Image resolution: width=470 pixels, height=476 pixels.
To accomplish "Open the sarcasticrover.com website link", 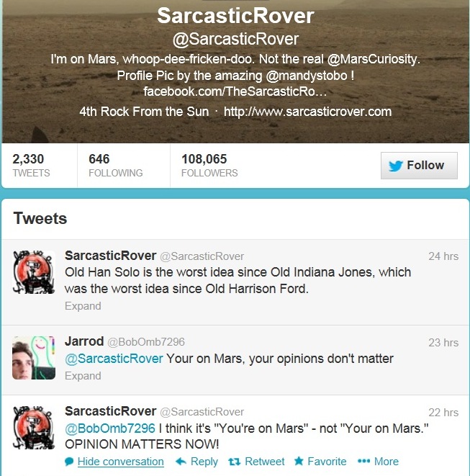I will click(307, 112).
